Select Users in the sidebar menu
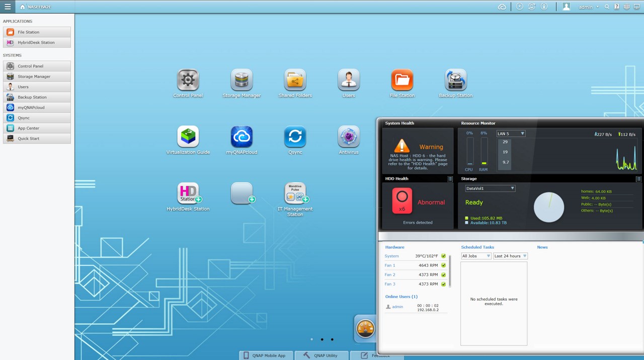This screenshot has width=644, height=360. (37, 87)
